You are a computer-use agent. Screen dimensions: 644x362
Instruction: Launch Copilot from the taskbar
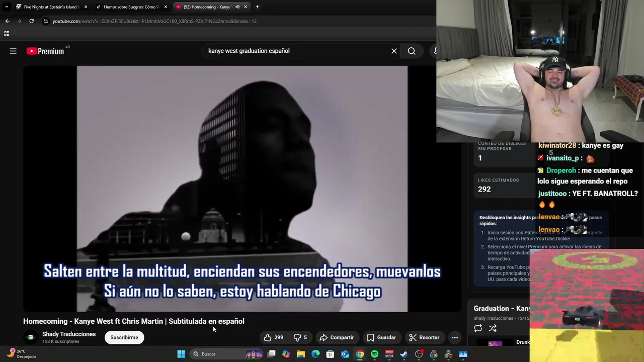click(286, 354)
